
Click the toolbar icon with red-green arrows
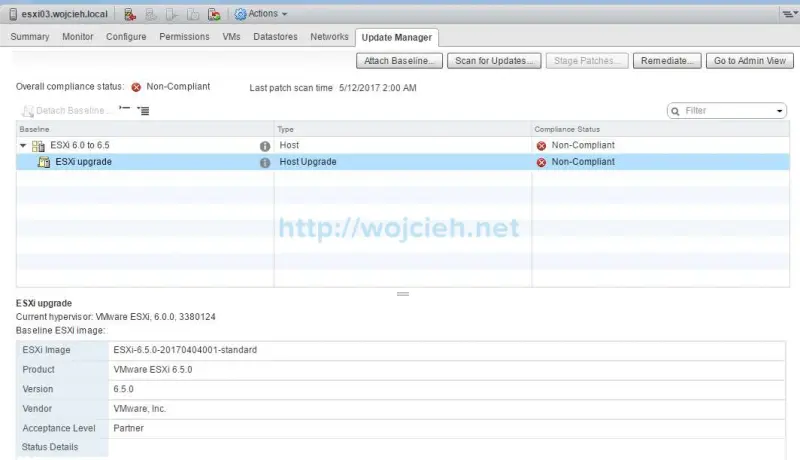(x=214, y=14)
